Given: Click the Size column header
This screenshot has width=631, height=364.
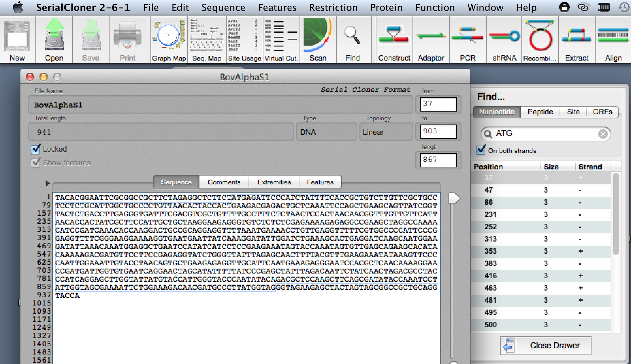Looking at the screenshot, I should (x=558, y=167).
